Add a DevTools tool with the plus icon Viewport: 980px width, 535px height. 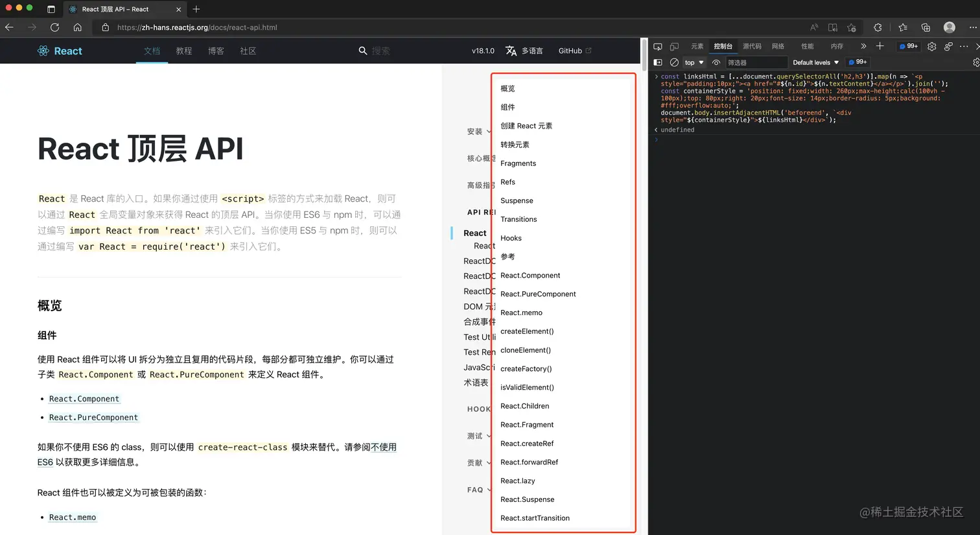pyautogui.click(x=880, y=47)
